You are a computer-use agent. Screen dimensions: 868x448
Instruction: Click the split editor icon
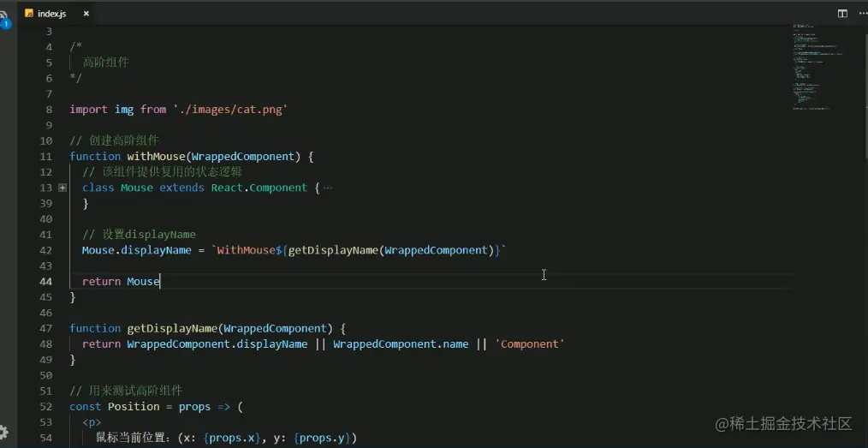842,14
